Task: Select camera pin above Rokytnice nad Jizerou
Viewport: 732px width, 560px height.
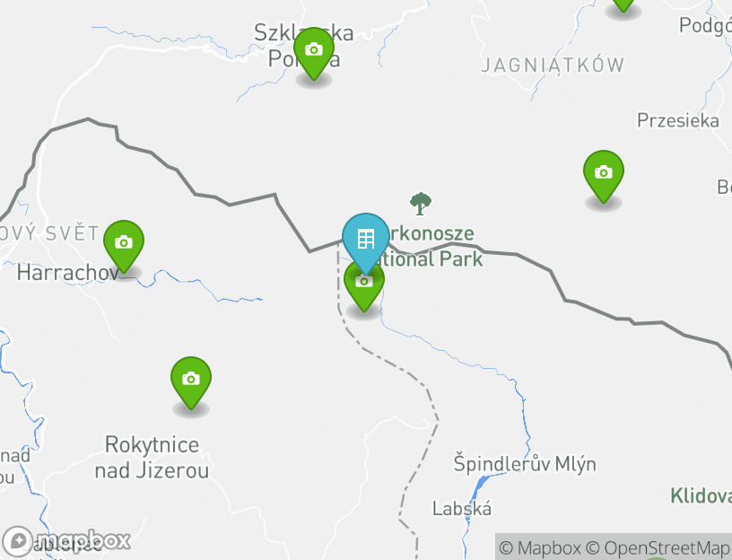Action: (x=191, y=381)
